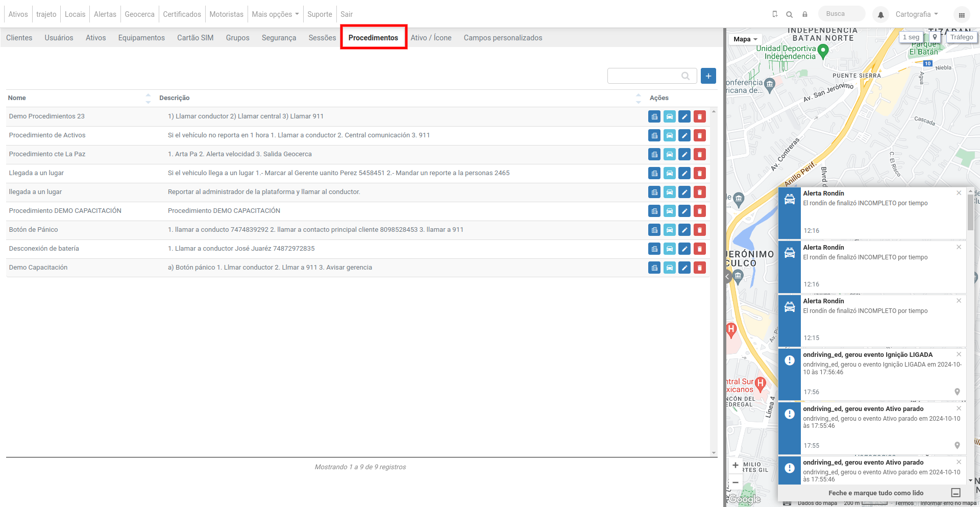Open vehicle assignment for Demo Capacitación
The width and height of the screenshot is (980, 507).
pos(670,268)
